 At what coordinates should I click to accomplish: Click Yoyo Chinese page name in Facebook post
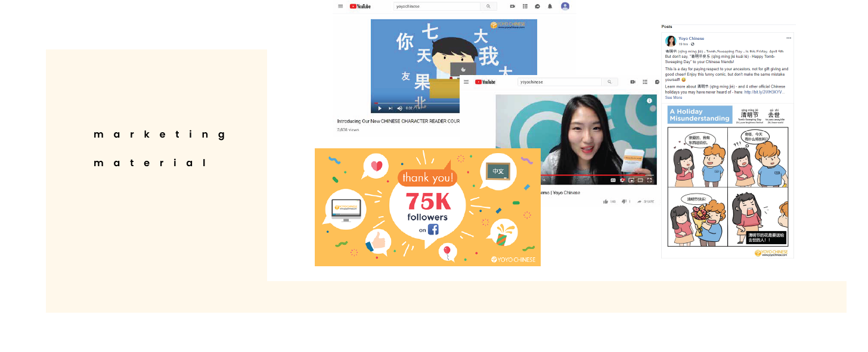[691, 39]
